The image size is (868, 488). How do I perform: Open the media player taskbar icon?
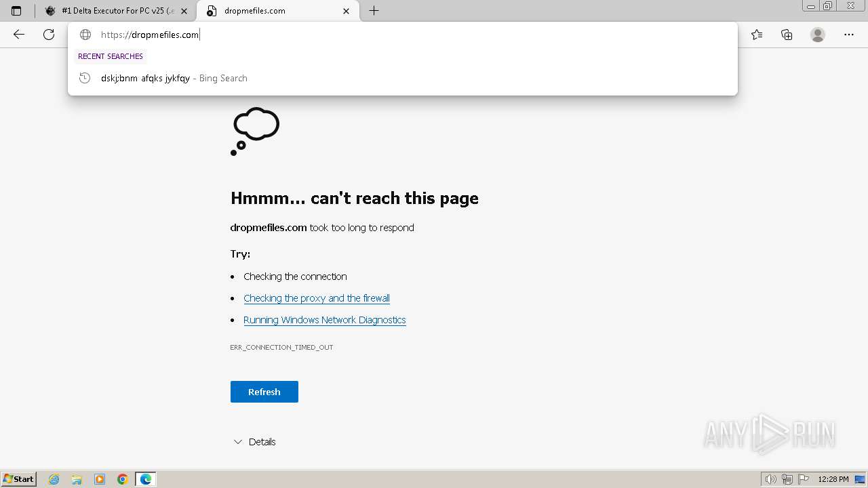click(x=100, y=479)
